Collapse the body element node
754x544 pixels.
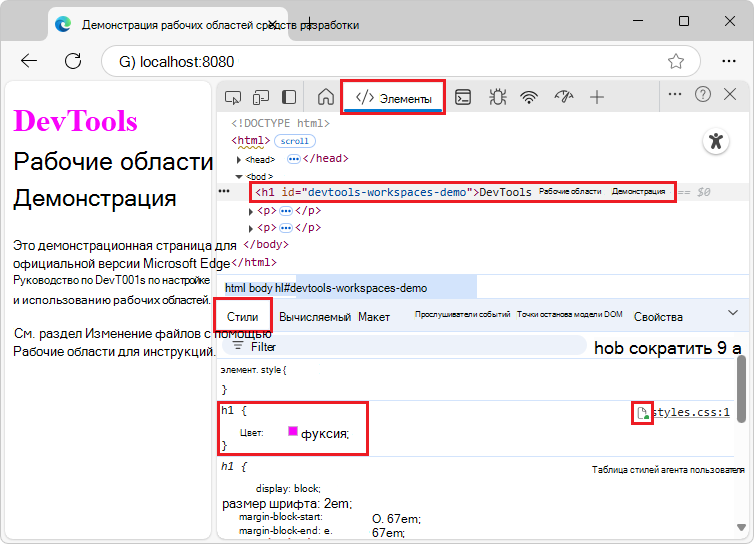(x=239, y=177)
